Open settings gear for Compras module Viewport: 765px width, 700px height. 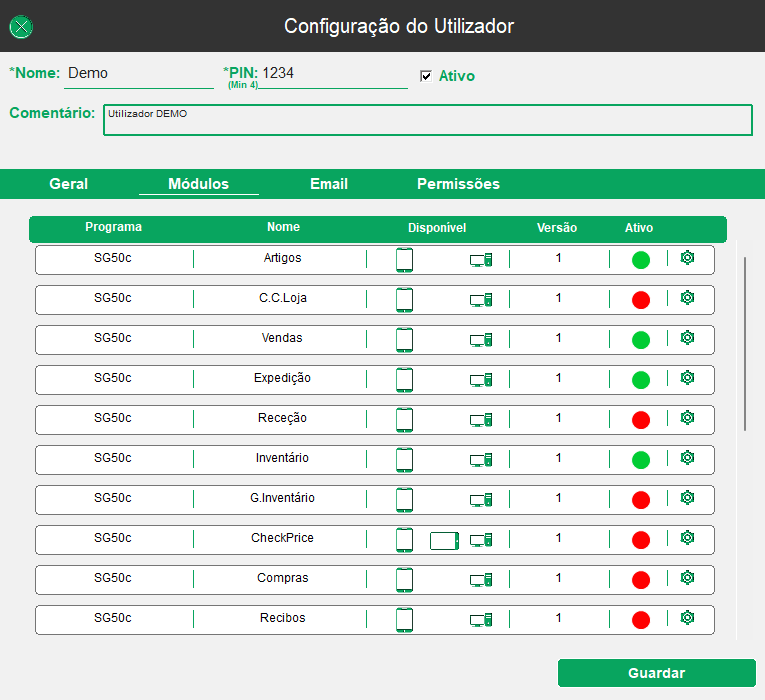[687, 578]
